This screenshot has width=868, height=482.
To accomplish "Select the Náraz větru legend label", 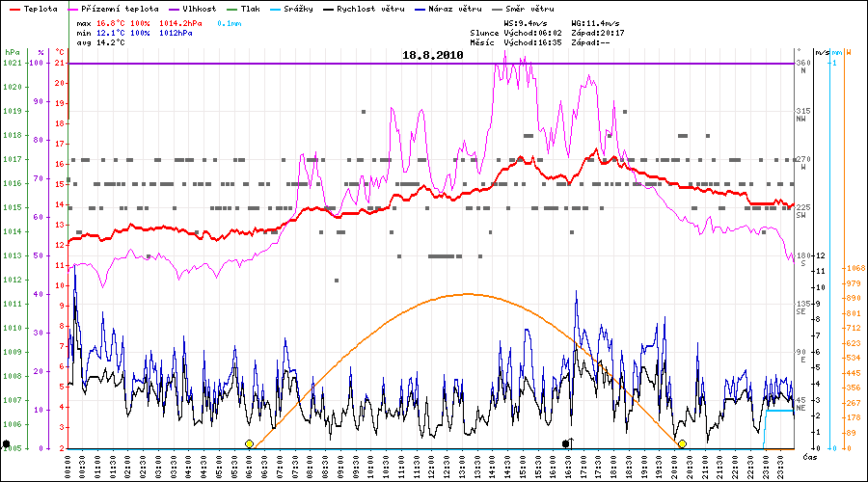I will pyautogui.click(x=455, y=9).
